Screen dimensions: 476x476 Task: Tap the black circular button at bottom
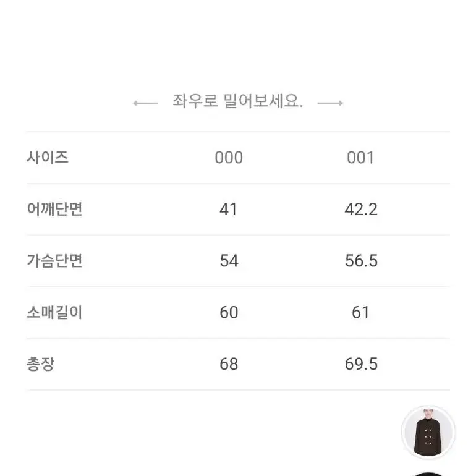coord(428,474)
